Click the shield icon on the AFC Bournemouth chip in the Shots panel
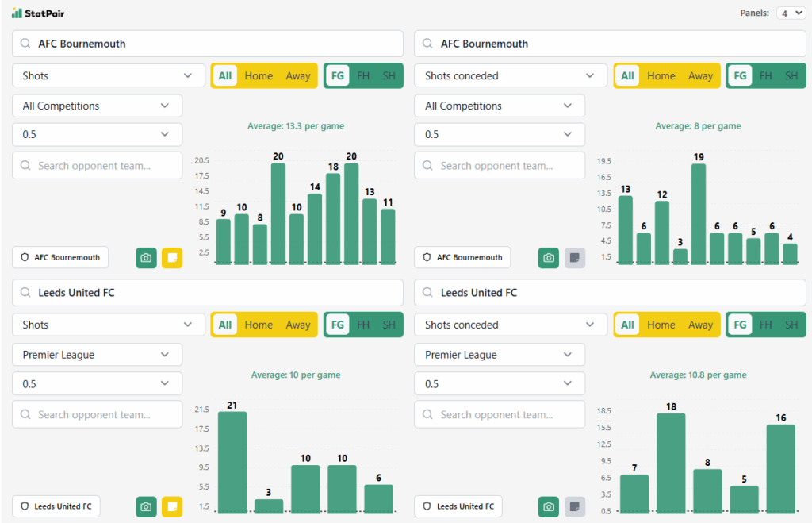Viewport: 812px width, 523px height. (x=25, y=257)
